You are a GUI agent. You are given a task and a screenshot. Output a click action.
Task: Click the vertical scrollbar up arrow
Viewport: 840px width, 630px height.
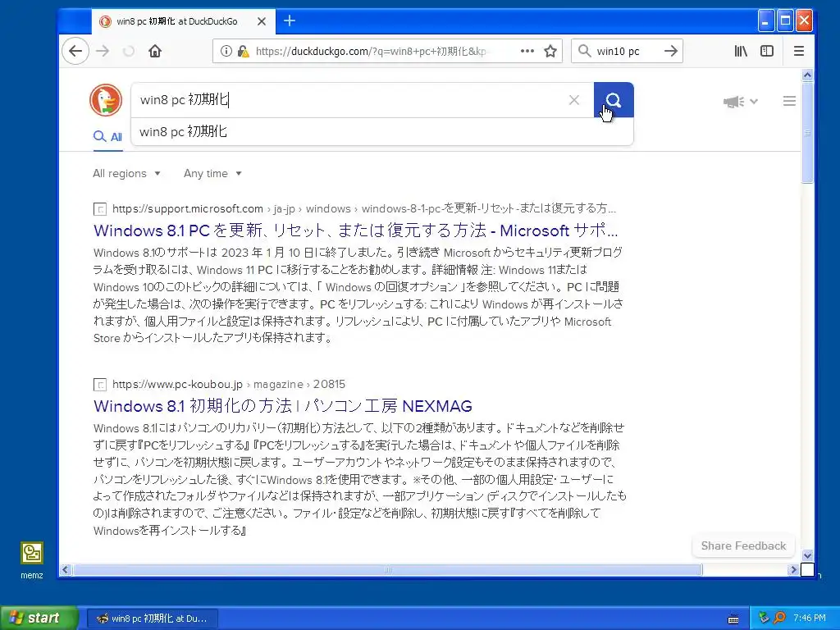[807, 75]
